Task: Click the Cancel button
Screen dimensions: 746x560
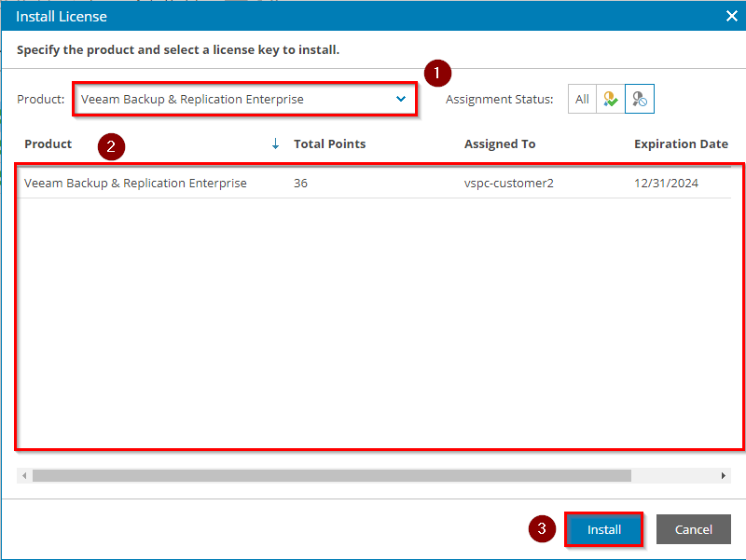Action: point(693,529)
